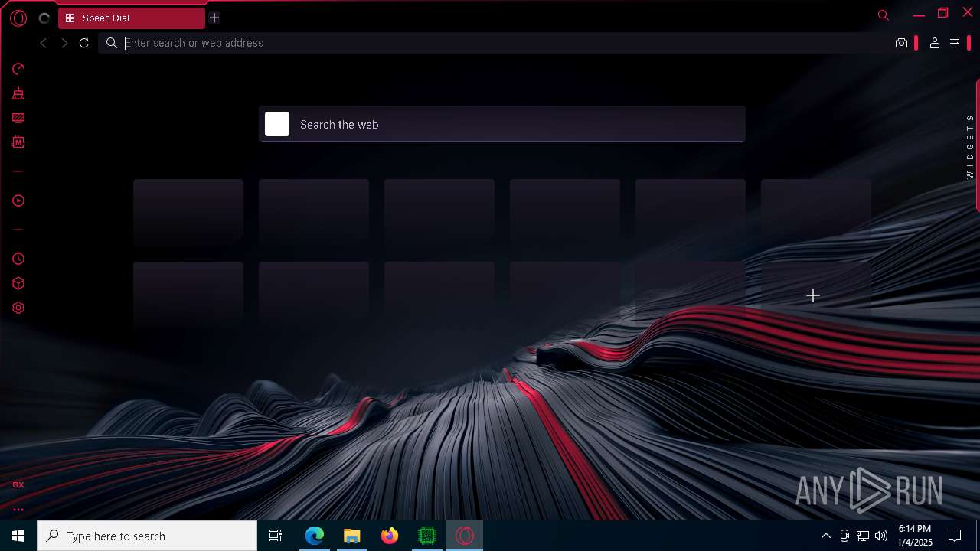
Task: Click the M chip sidebar icon
Action: click(x=18, y=142)
